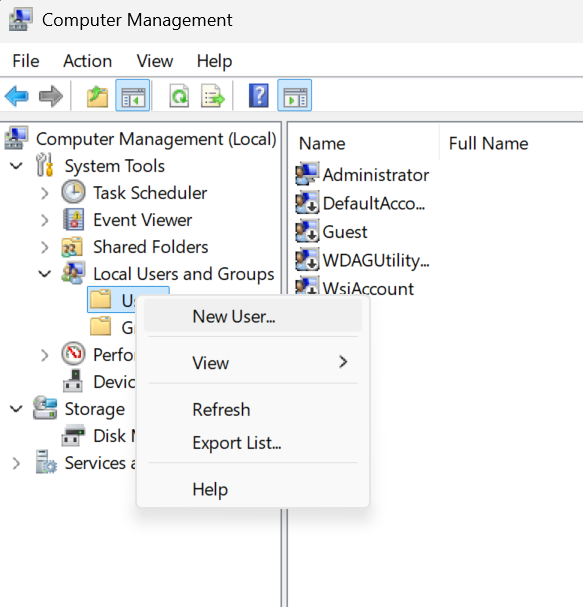Select the WsiAccount user name

pos(368,288)
